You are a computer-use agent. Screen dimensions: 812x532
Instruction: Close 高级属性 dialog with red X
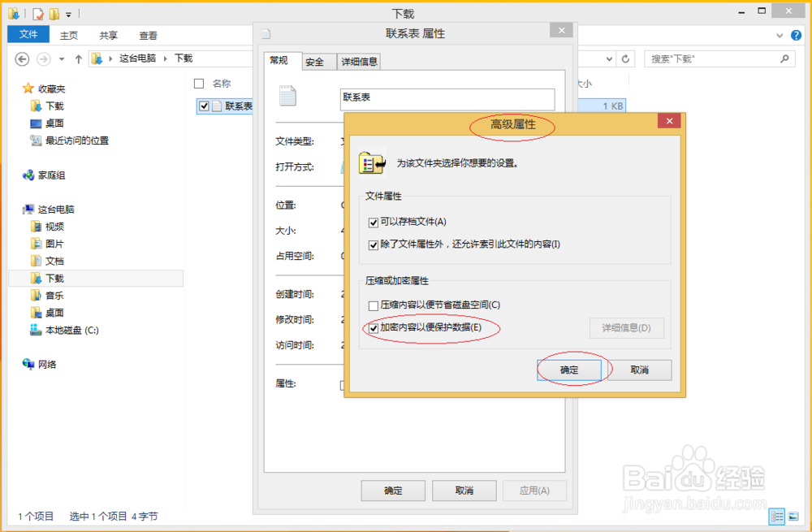click(x=670, y=121)
